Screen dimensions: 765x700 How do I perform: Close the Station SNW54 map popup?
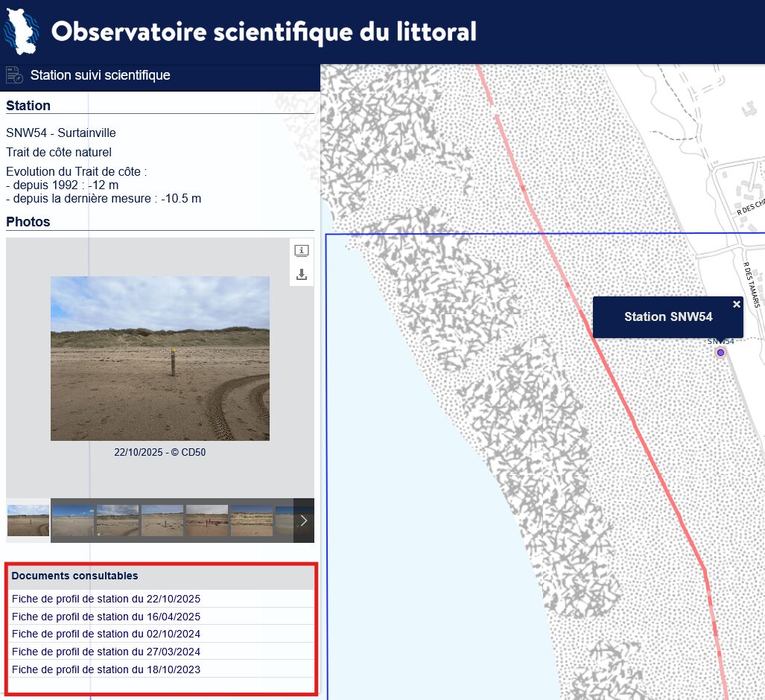[x=736, y=304]
